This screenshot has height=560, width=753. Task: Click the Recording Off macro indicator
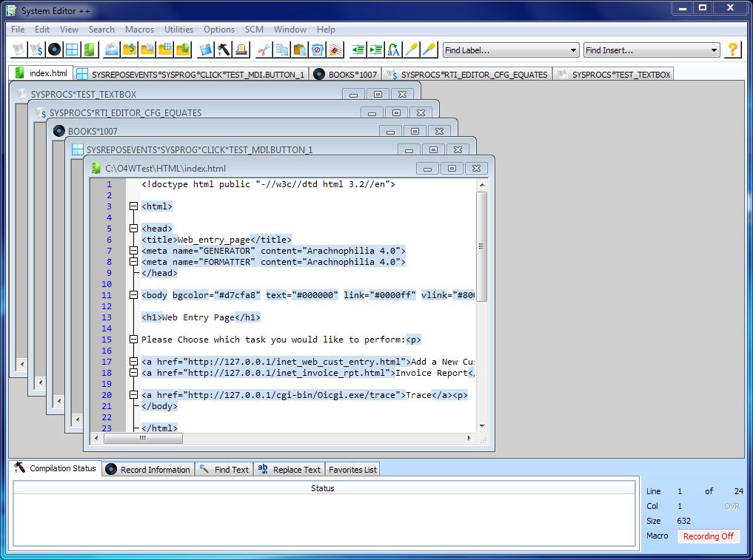point(708,536)
